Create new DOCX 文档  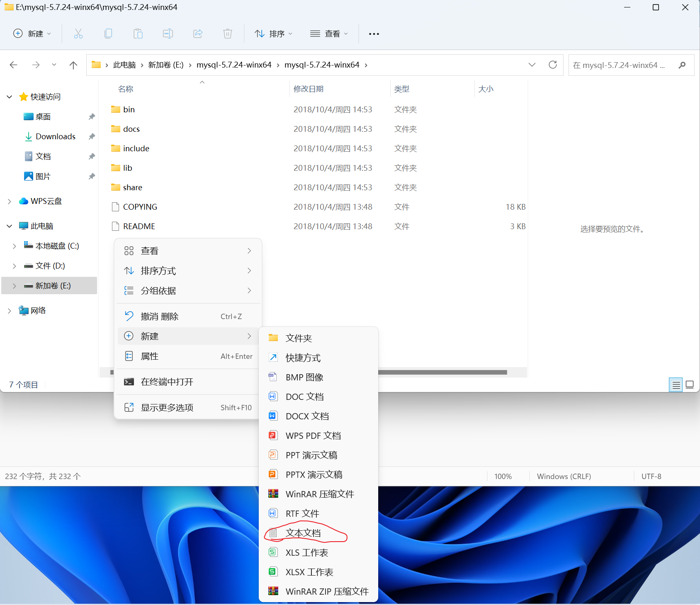(x=318, y=416)
